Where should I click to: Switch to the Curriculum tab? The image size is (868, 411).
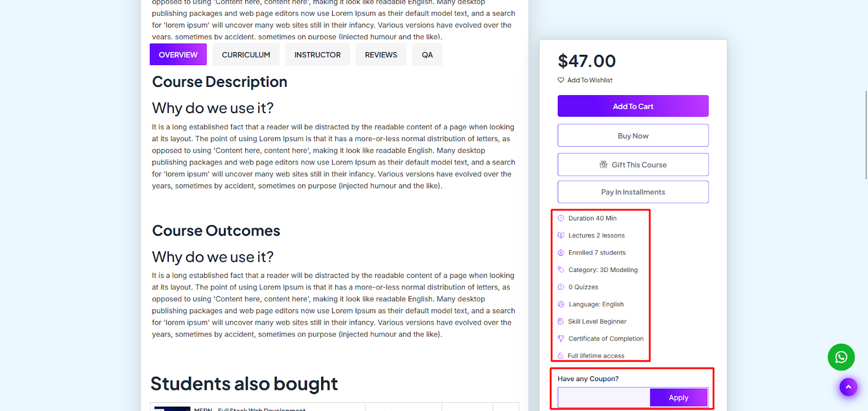246,55
